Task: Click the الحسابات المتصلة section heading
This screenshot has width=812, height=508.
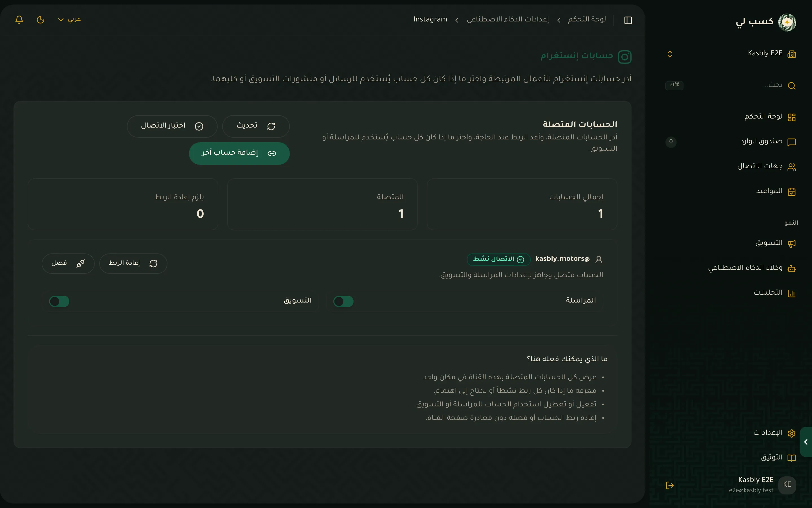Action: point(580,124)
